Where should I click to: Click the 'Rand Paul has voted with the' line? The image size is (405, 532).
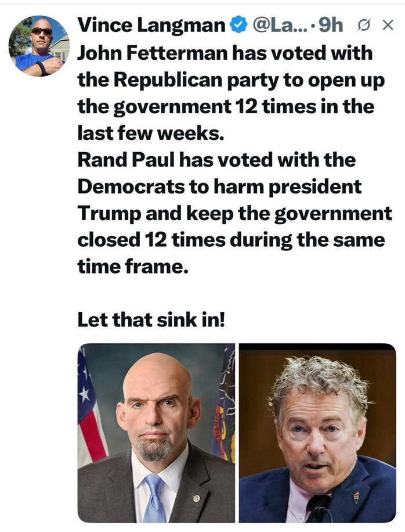(216, 160)
